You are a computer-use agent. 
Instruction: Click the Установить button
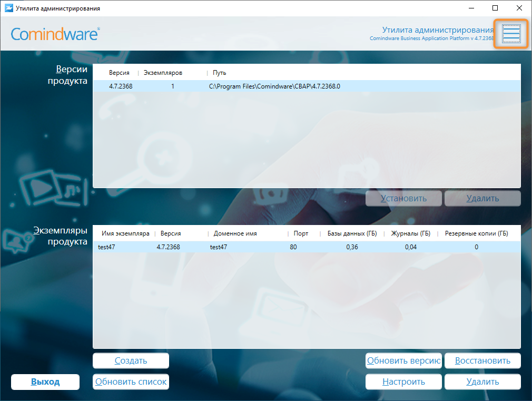click(403, 198)
